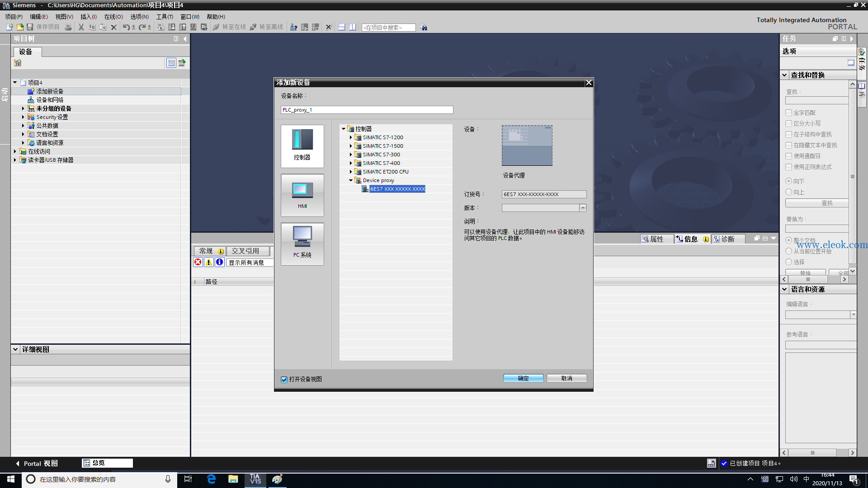
Task: Expand SIMATIC S7-1500 tree node
Action: (351, 146)
